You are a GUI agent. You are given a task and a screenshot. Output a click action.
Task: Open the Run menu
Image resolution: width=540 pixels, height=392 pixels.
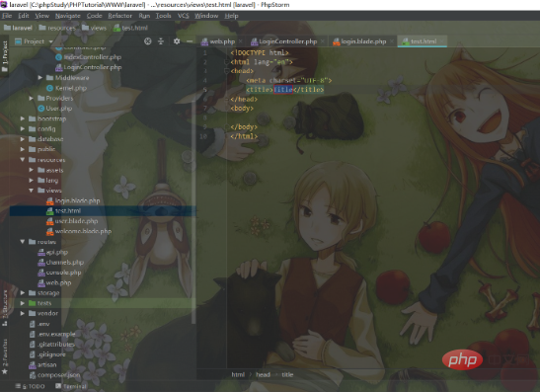[144, 16]
